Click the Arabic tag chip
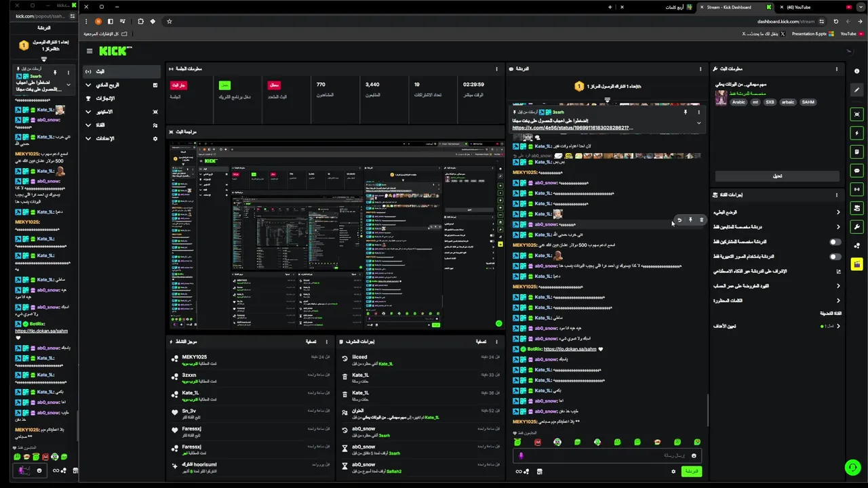Screen dimensions: 868x488 pos(738,102)
